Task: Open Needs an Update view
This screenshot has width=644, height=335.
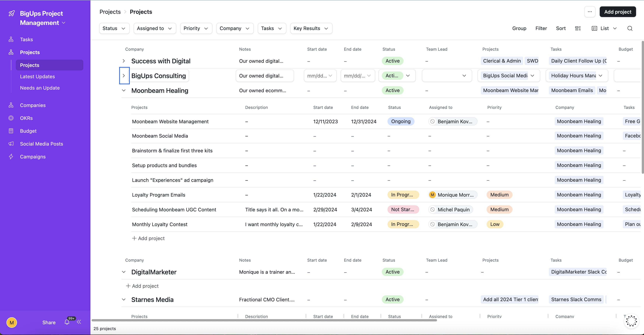Action: pyautogui.click(x=40, y=88)
